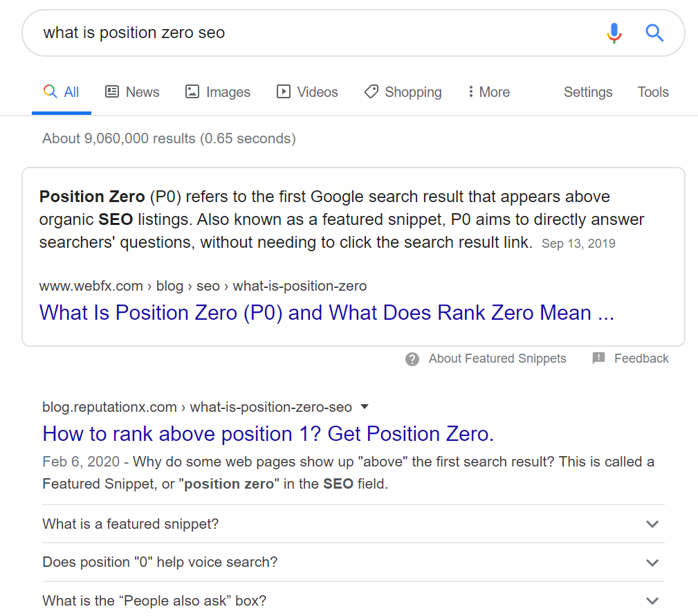This screenshot has height=616, width=698.
Task: Open the Settings menu
Action: pos(587,92)
